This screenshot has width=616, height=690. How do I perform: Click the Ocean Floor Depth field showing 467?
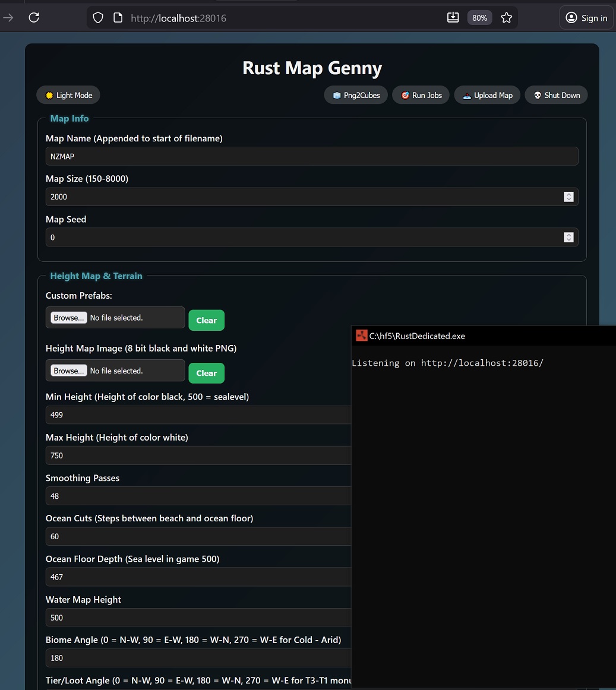pyautogui.click(x=198, y=577)
